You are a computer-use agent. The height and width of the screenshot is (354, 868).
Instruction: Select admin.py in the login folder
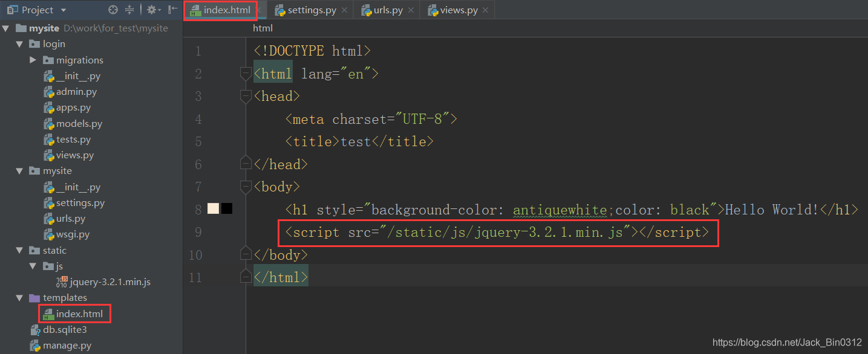(x=76, y=92)
